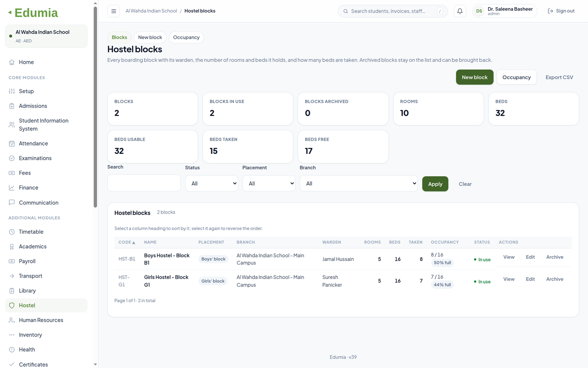Select the Examinations check icon
The width and height of the screenshot is (588, 368).
[x=12, y=158]
